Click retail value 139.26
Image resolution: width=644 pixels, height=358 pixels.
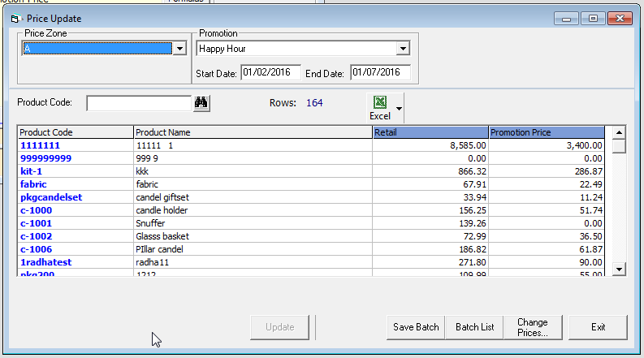(473, 223)
